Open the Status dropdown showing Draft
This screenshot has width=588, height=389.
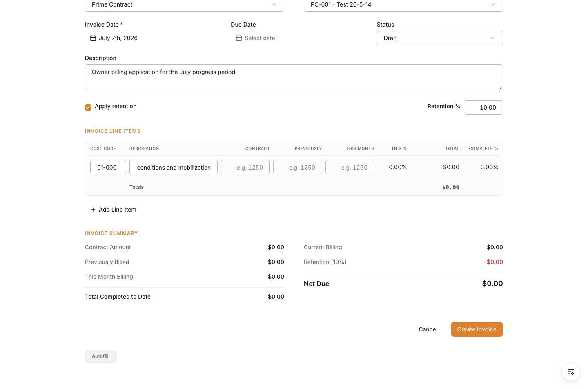click(440, 38)
